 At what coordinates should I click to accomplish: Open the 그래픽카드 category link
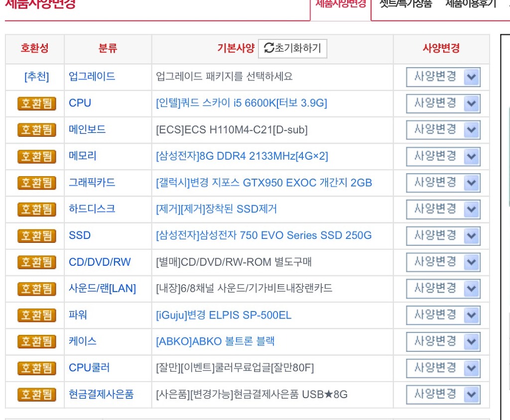92,182
